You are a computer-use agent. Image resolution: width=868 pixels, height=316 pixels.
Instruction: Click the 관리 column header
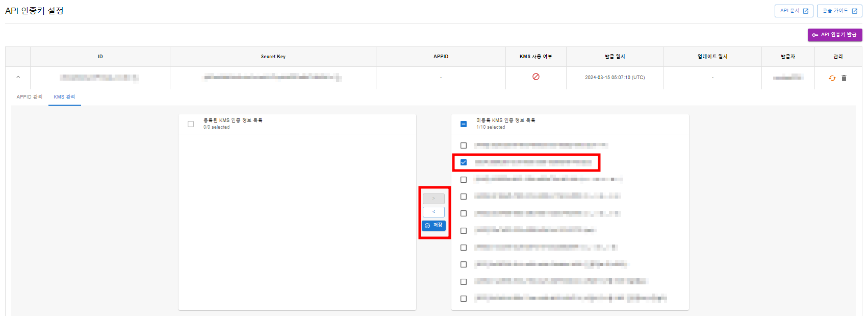(x=838, y=57)
